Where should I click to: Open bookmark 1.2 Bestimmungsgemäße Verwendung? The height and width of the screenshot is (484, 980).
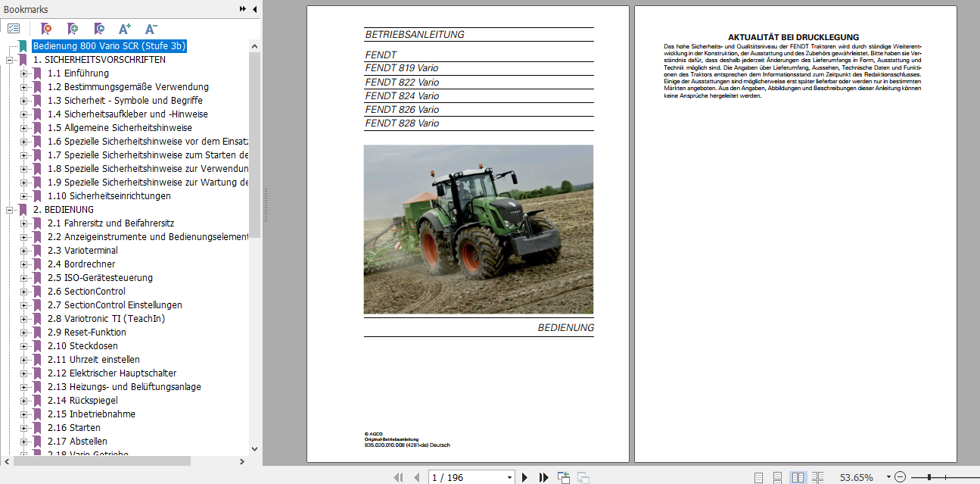[x=128, y=87]
